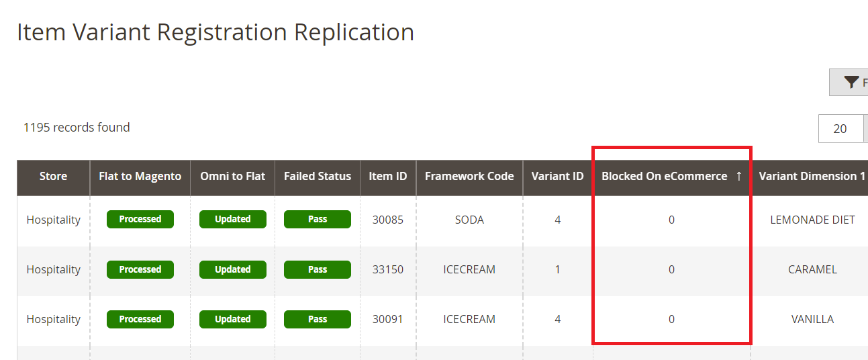Screen dimensions: 868x360
Task: Click the per-page field showing 20
Action: click(x=840, y=128)
